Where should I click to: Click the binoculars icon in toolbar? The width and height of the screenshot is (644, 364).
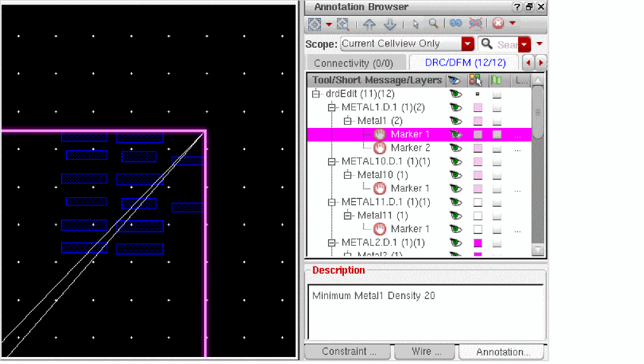tap(455, 24)
